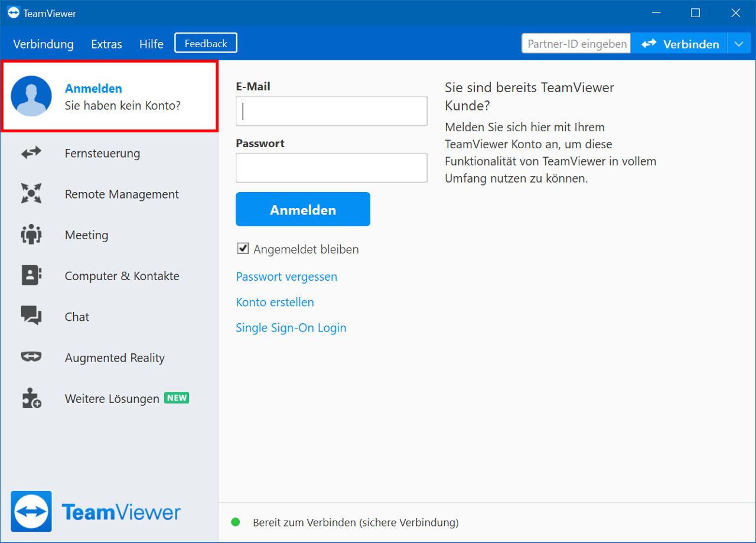This screenshot has height=543, width=756.
Task: Click the TeamViewer logo at bottom left
Action: 96,512
